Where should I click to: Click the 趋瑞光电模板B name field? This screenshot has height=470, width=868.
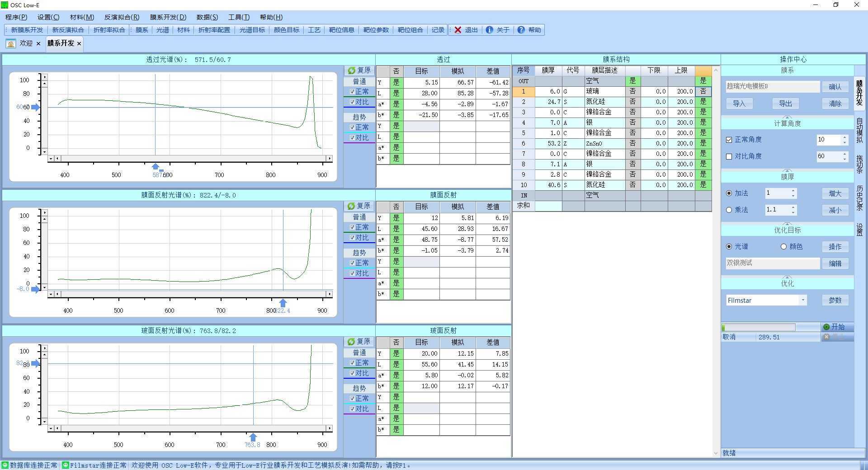pos(773,86)
